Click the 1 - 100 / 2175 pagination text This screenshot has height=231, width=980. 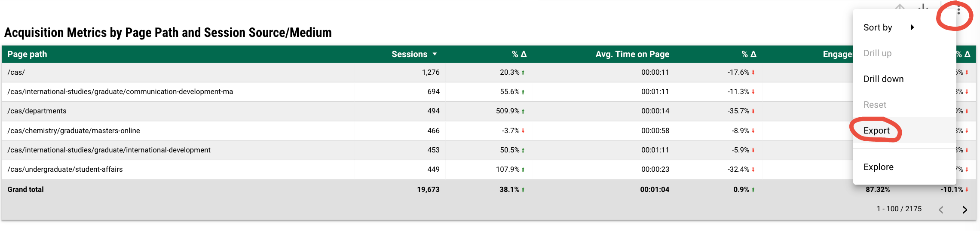coord(899,209)
